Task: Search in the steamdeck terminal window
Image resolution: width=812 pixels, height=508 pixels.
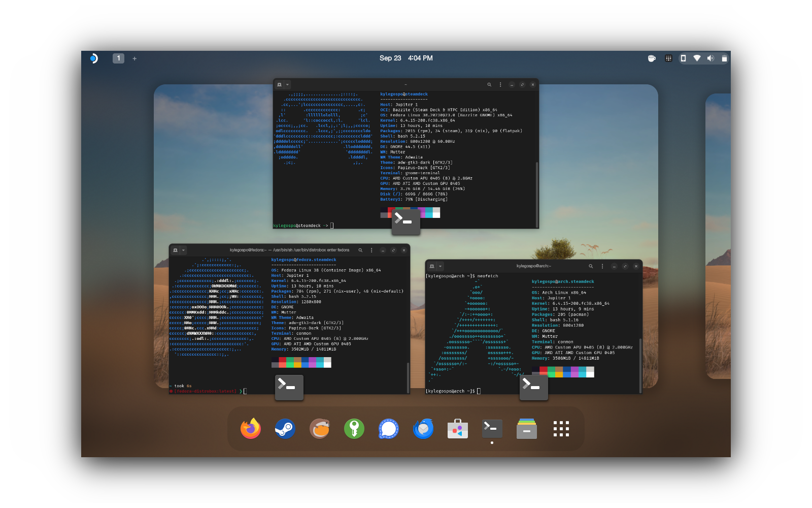Action: pos(489,84)
